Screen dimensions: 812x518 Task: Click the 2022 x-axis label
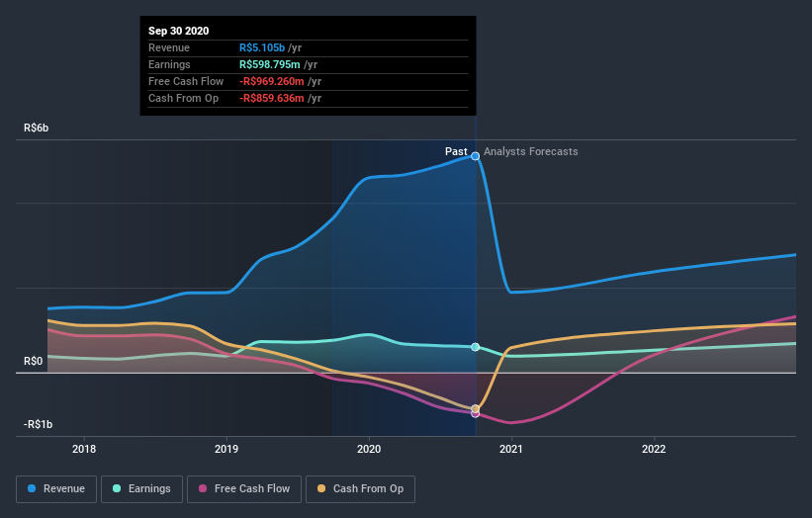click(654, 449)
